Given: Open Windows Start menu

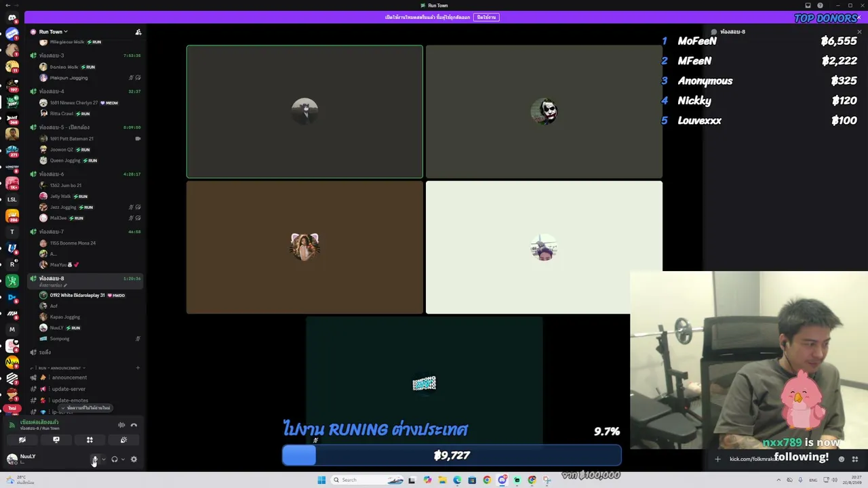Looking at the screenshot, I should (x=321, y=480).
